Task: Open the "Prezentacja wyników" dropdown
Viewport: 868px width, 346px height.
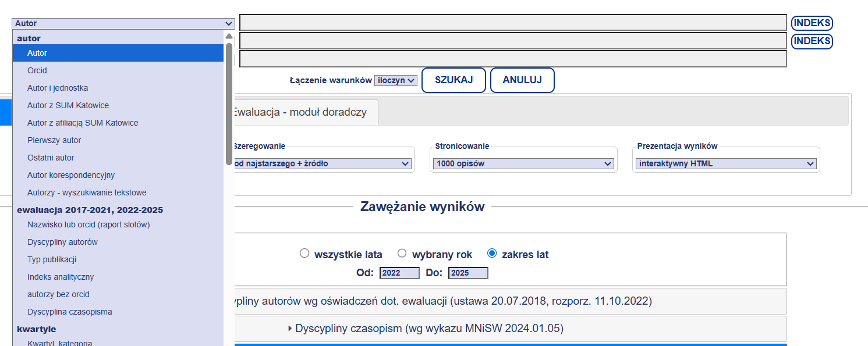Action: [x=725, y=163]
